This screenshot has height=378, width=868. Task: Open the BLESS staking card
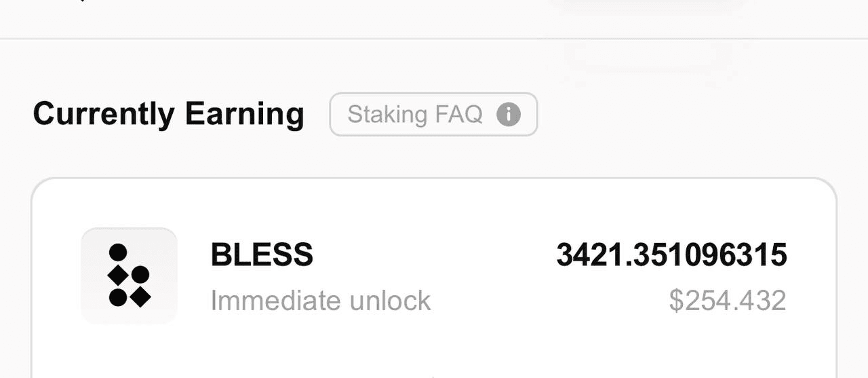click(434, 278)
